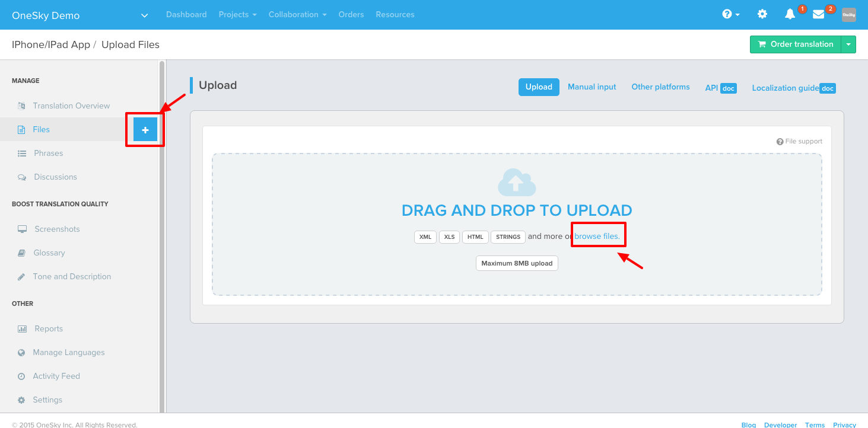Click the HTML format tag
This screenshot has height=428, width=868.
pos(475,237)
